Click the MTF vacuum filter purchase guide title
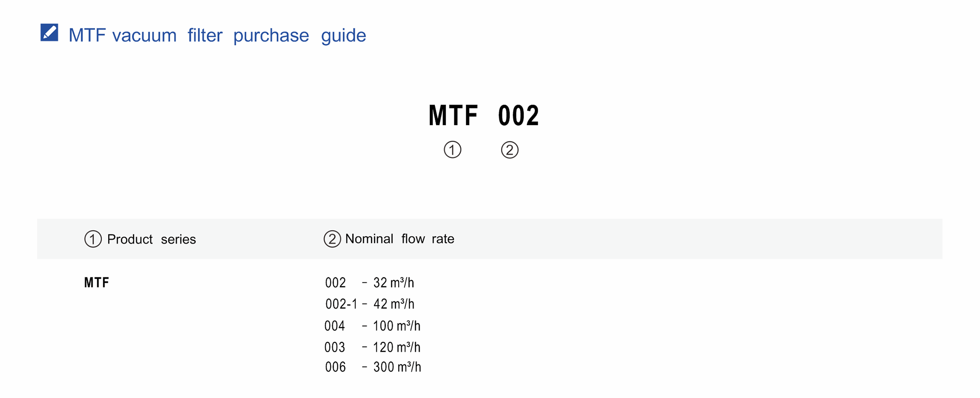980x398 pixels. tap(217, 35)
